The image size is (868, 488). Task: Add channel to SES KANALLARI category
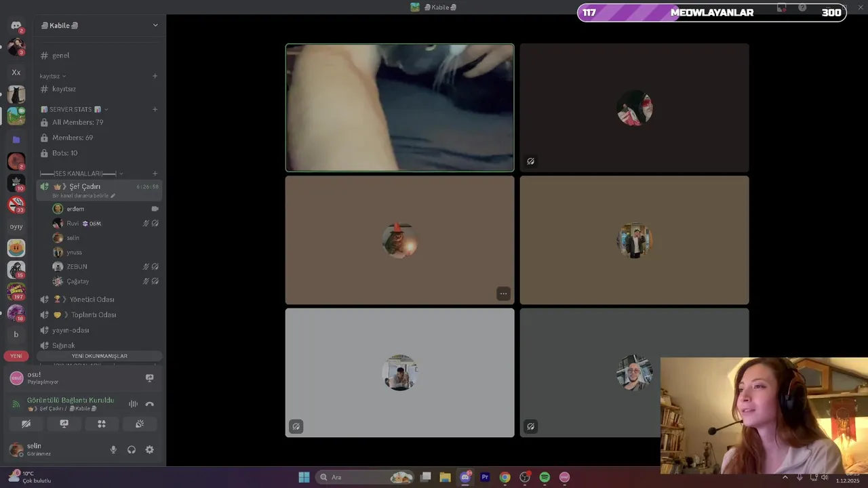pos(155,174)
